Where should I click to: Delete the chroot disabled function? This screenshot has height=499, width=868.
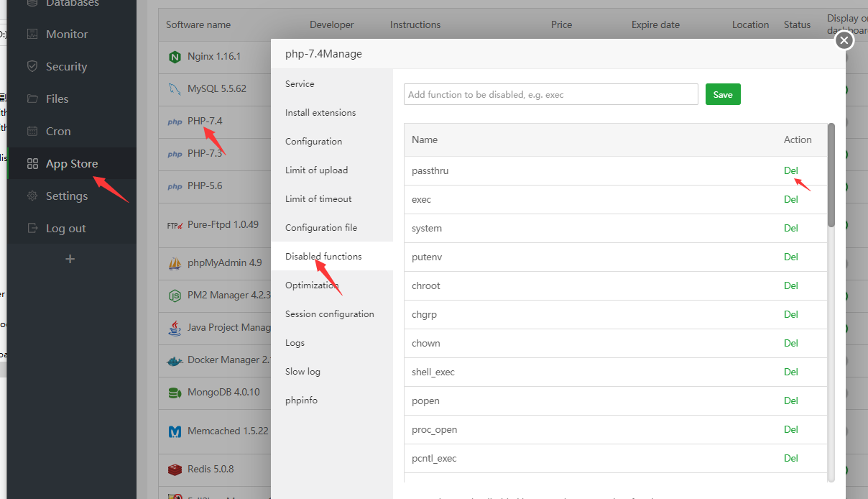click(x=791, y=285)
